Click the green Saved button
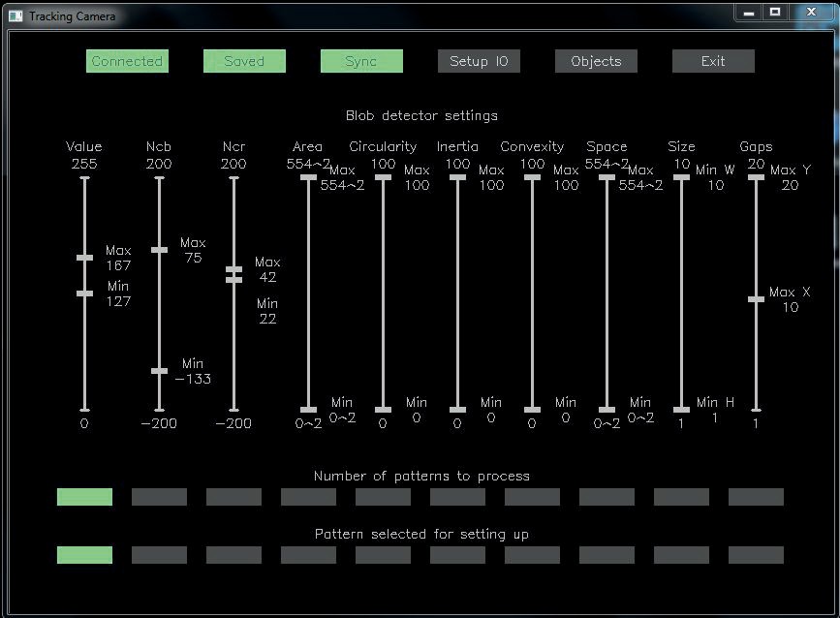Viewport: 840px width, 618px height. coord(244,61)
